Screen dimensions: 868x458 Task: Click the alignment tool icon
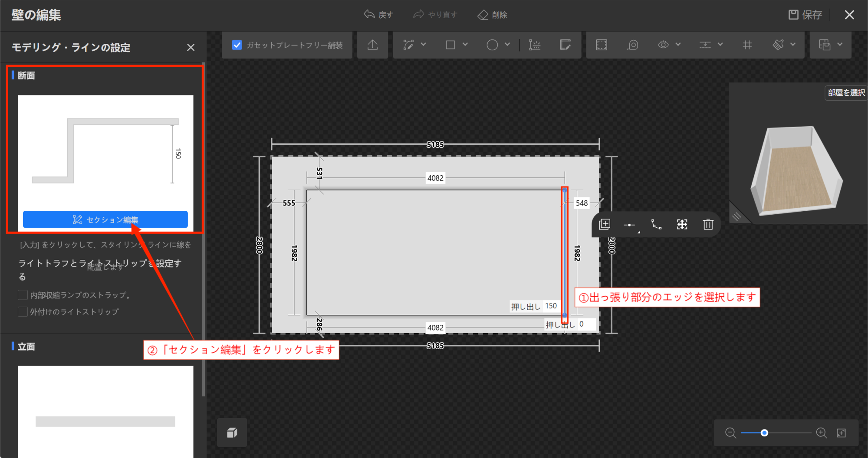click(705, 45)
